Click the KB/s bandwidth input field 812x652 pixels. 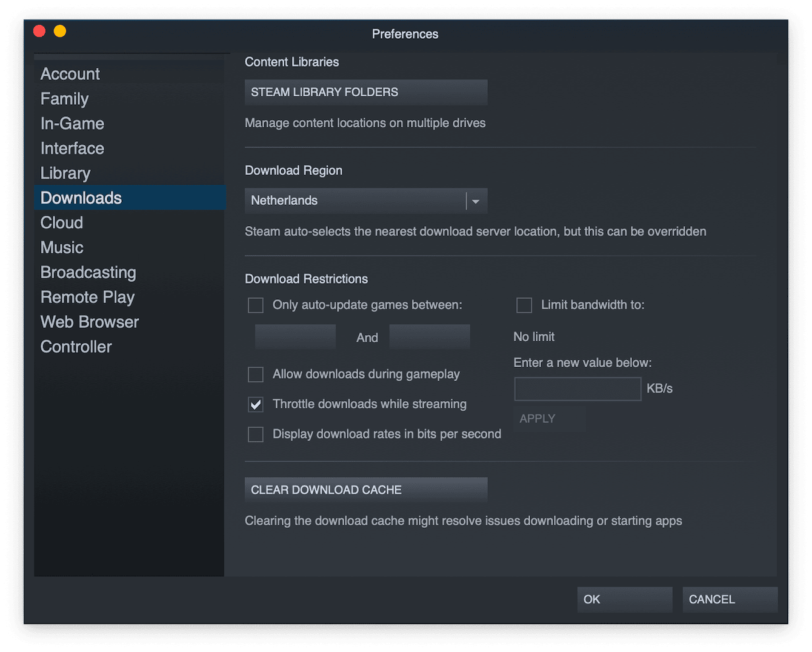[577, 388]
